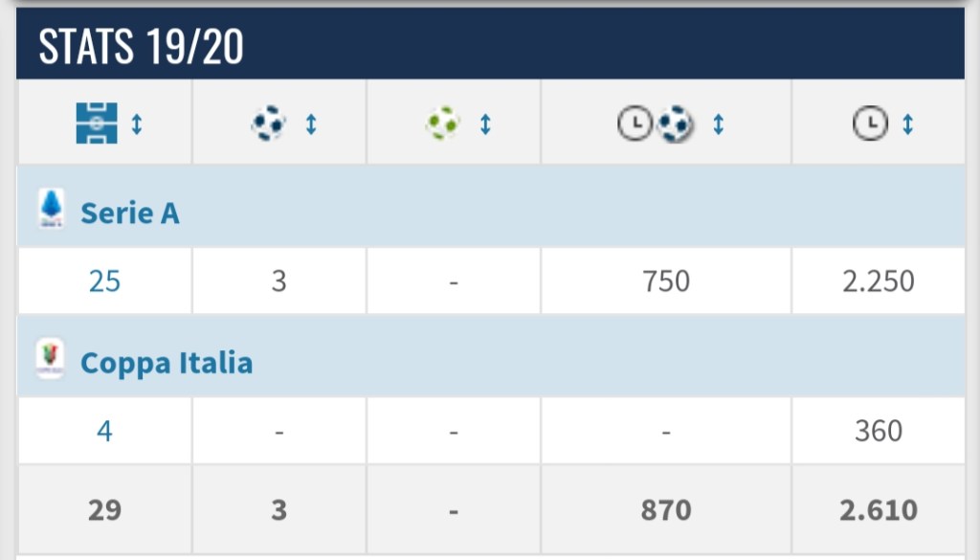The image size is (980, 560).
Task: Click the minutes-per-goal clock and ball icon
Action: 656,124
